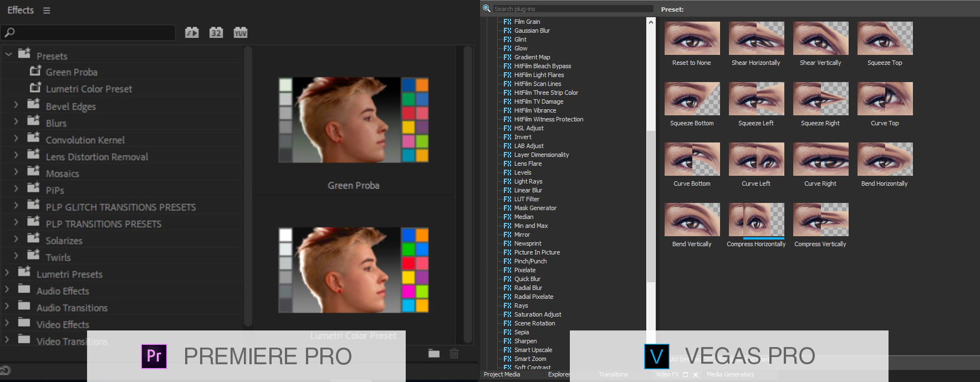Image resolution: width=980 pixels, height=382 pixels.
Task: Select the Picture In Picture plug-in
Action: tap(537, 252)
